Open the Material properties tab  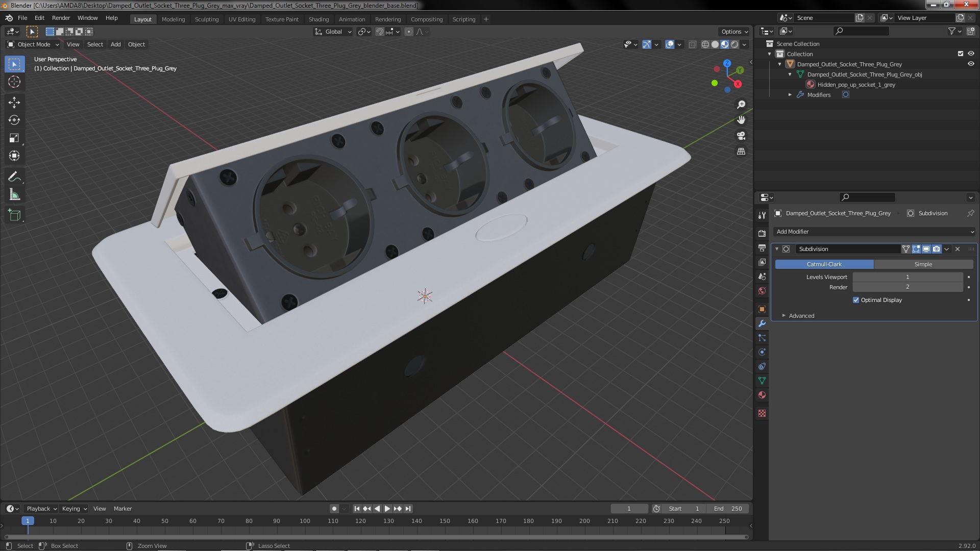pyautogui.click(x=762, y=395)
